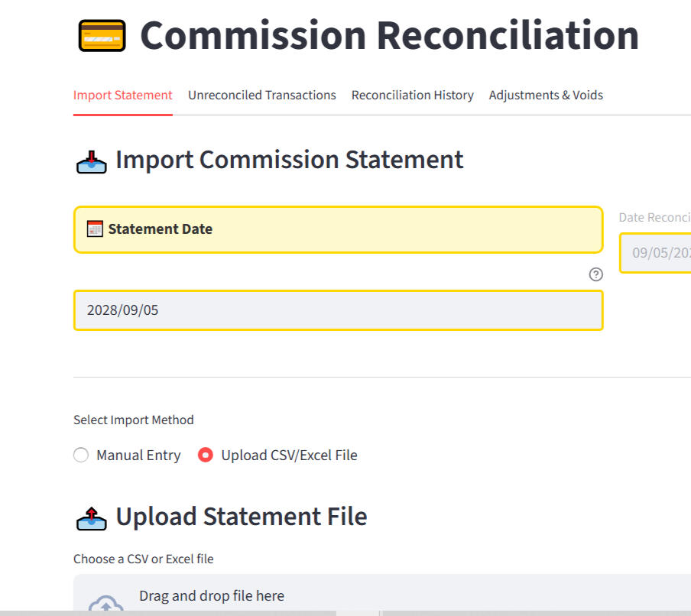Image resolution: width=691 pixels, height=616 pixels.
Task: Click the Import Commission Statement heading text
Action: point(290,160)
